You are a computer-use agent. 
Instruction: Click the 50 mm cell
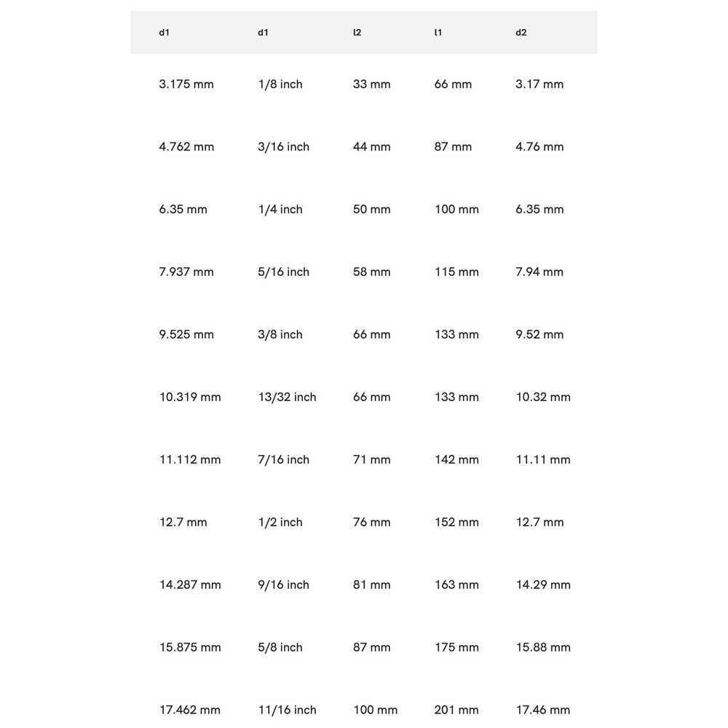[x=371, y=210]
